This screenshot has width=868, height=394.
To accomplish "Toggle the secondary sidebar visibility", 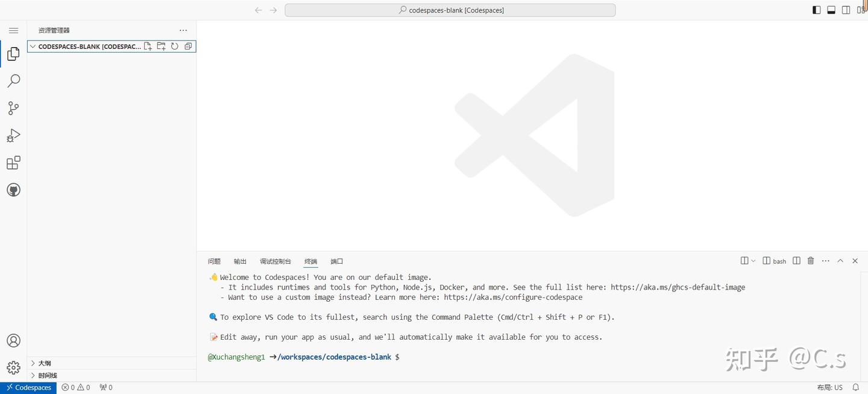I will pyautogui.click(x=846, y=10).
